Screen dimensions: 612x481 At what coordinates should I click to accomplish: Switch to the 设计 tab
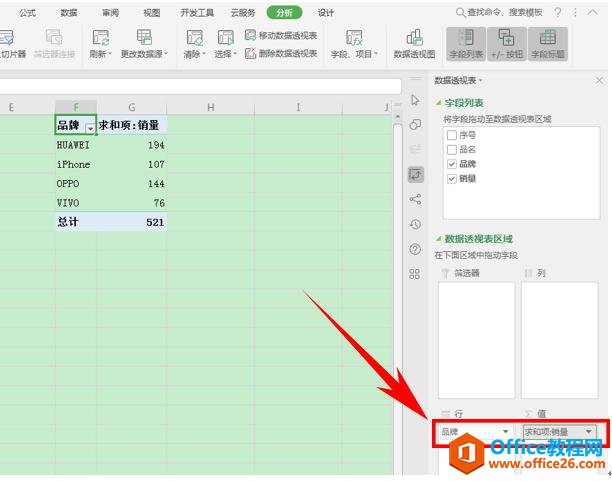pyautogui.click(x=326, y=13)
